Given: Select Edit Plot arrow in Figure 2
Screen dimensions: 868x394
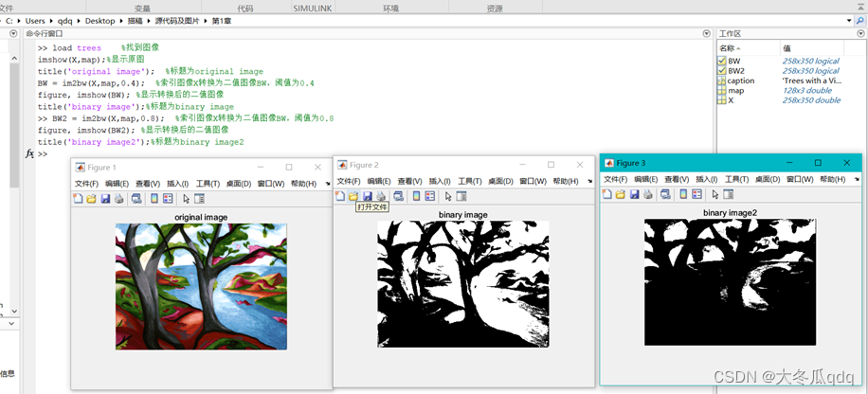Looking at the screenshot, I should (448, 196).
